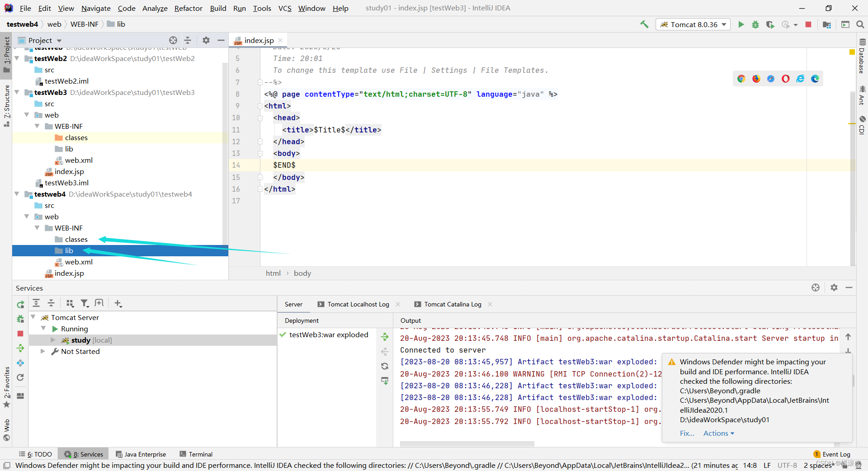Open Project panel settings gear

pos(206,40)
